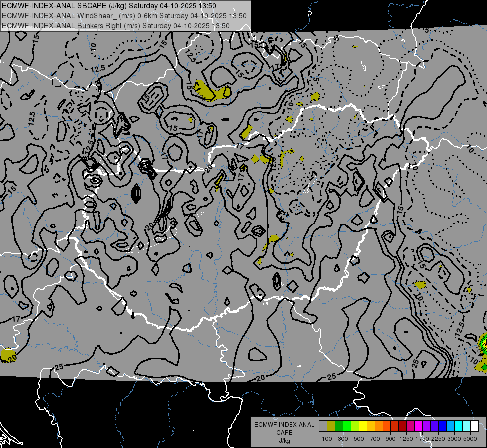Click the J/kg unit label in legend

click(x=284, y=440)
